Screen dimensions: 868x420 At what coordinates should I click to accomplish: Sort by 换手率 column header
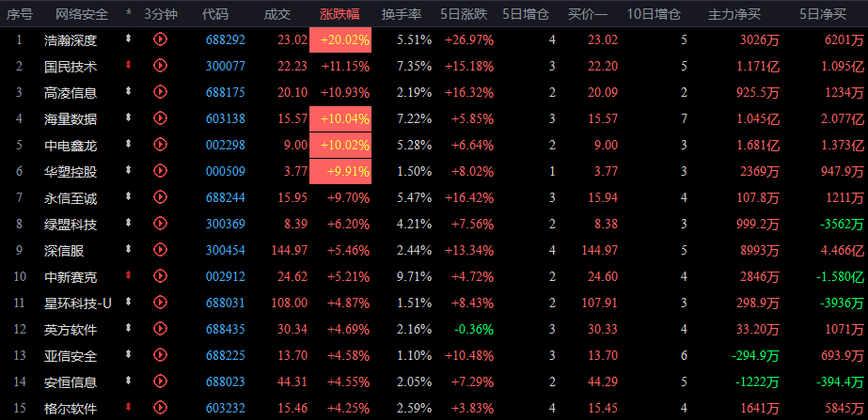(402, 14)
